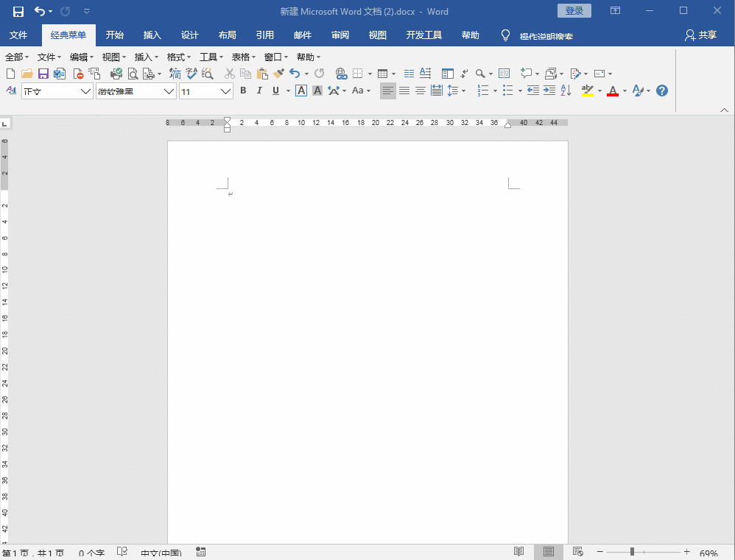The image size is (735, 560).
Task: Open the 格式 classic menu
Action: 178,57
